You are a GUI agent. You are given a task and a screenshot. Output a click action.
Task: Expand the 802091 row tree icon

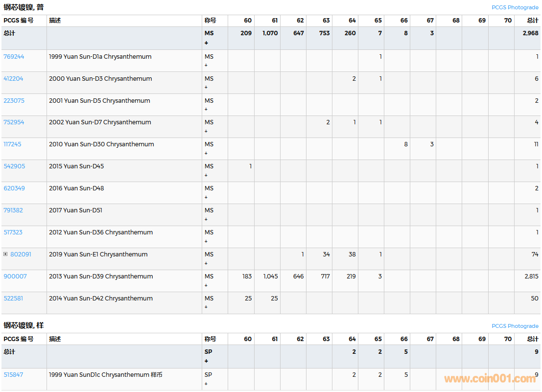coord(5,254)
